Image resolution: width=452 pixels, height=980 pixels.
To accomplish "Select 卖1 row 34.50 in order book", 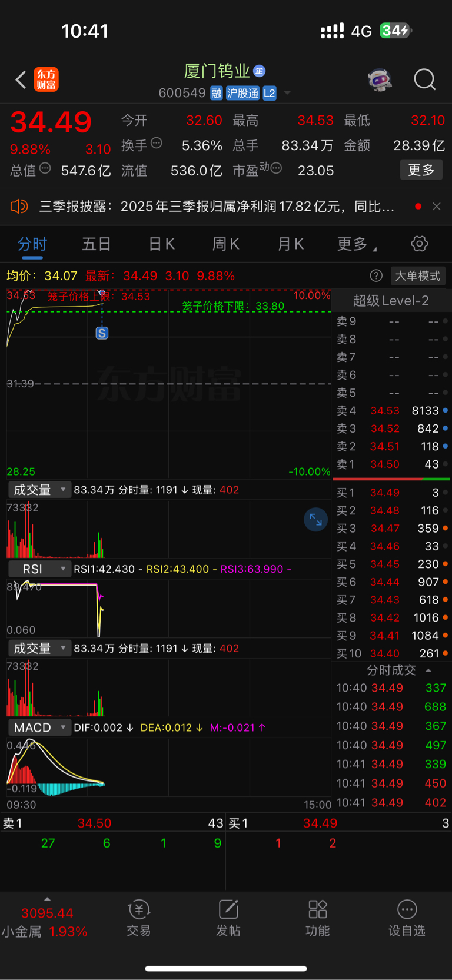I will [x=392, y=464].
